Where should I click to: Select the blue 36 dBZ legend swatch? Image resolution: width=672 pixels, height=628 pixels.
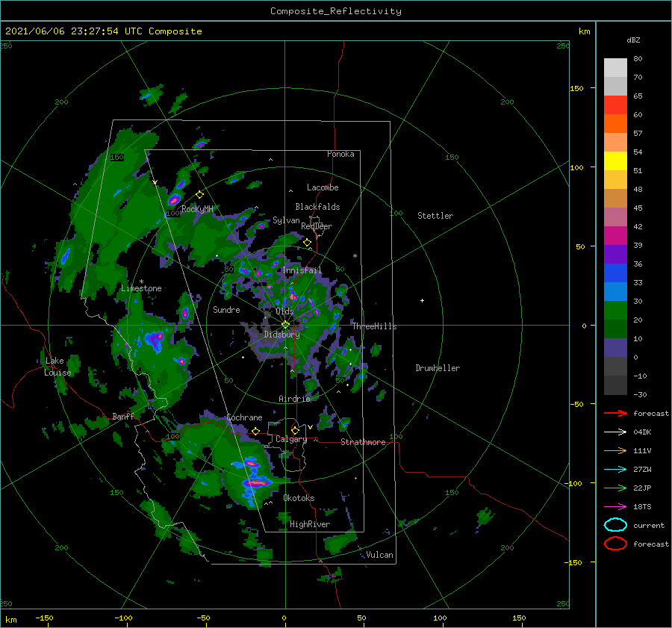pyautogui.click(x=615, y=273)
